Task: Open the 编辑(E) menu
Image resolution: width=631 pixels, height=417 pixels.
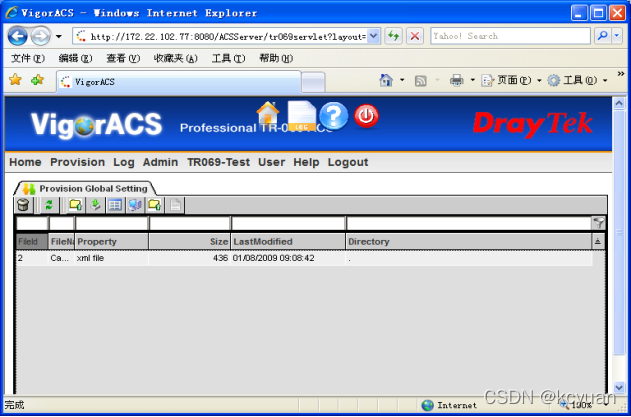Action: click(x=75, y=59)
